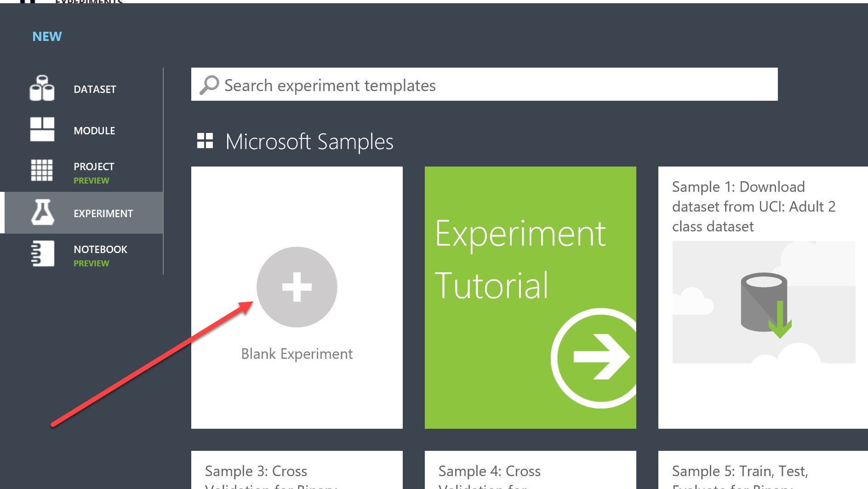
Task: Click the Module blocks icon
Action: (42, 129)
